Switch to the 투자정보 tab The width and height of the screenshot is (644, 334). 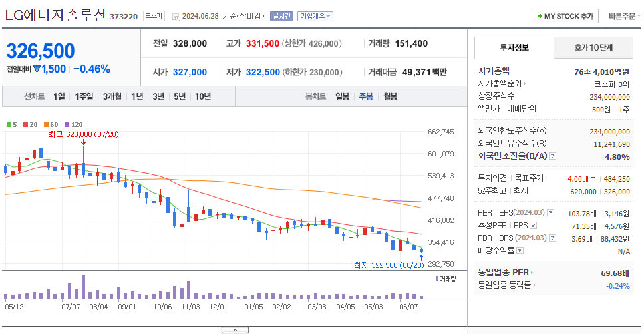pos(514,48)
